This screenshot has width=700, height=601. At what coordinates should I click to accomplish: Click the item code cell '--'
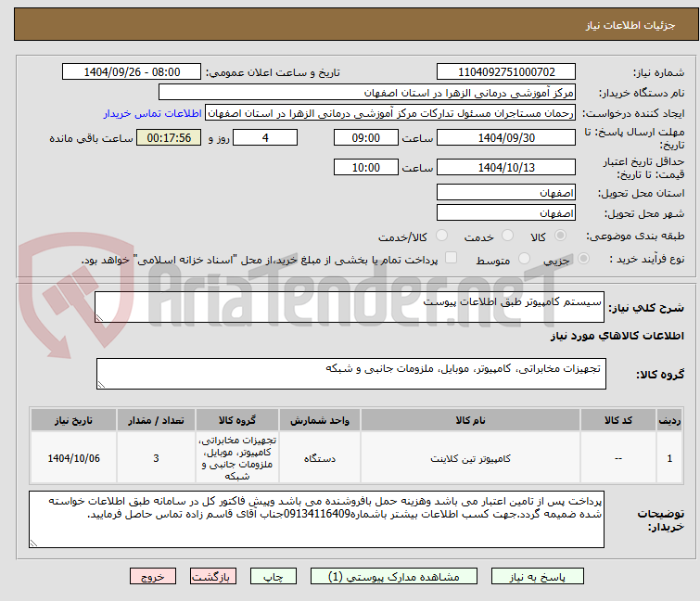[x=618, y=458]
